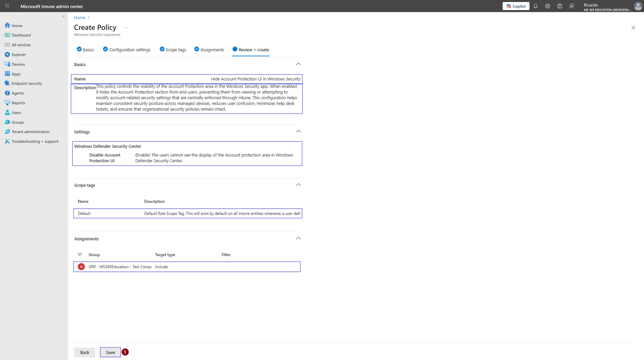Switch to the Configuration settings tab
The width and height of the screenshot is (644, 360).
click(127, 50)
